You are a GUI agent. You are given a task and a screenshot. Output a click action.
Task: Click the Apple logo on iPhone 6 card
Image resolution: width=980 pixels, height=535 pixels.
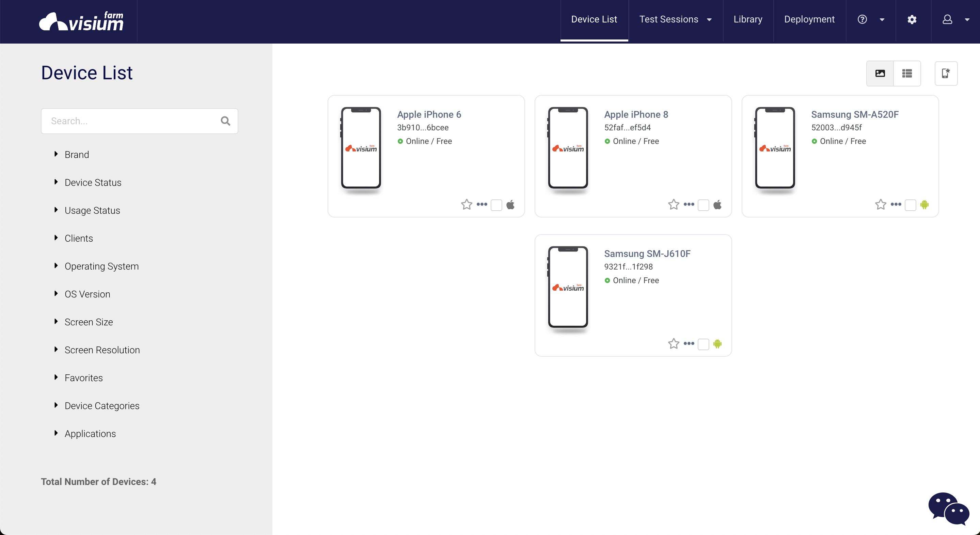(x=510, y=205)
